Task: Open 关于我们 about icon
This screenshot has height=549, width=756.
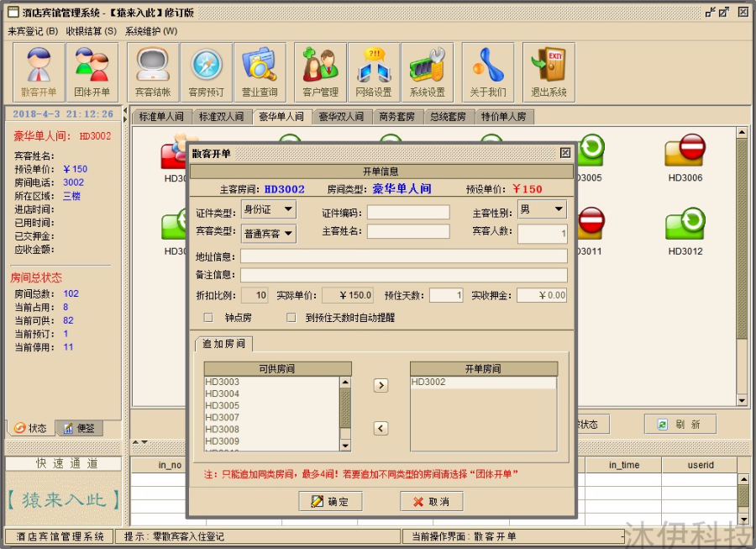Action: tap(488, 72)
